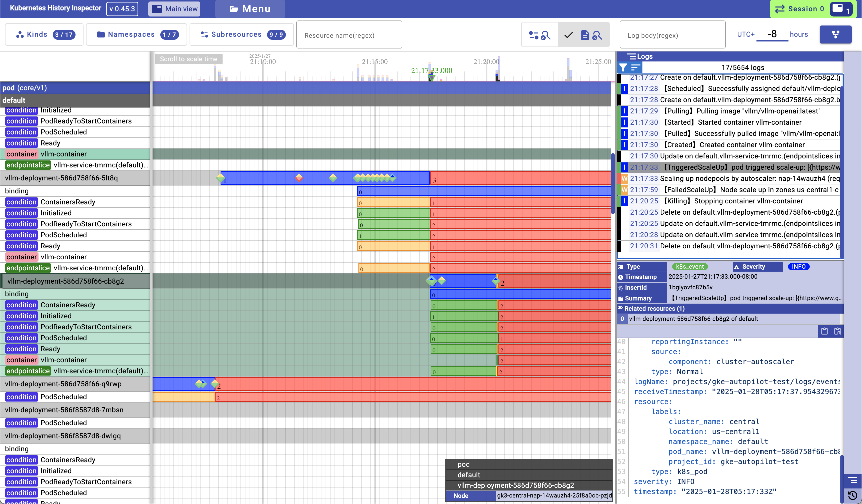Click the green Initialized bar of cb8g2 pod

coord(464,316)
